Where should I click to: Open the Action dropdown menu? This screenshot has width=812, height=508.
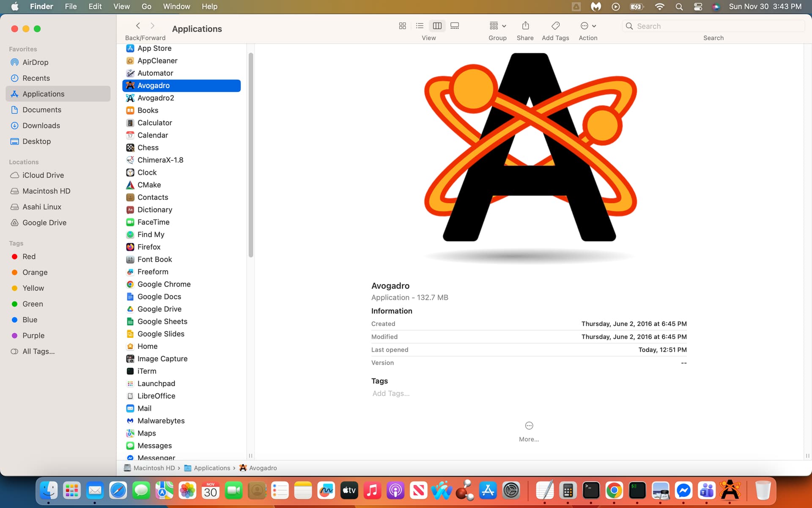588,26
